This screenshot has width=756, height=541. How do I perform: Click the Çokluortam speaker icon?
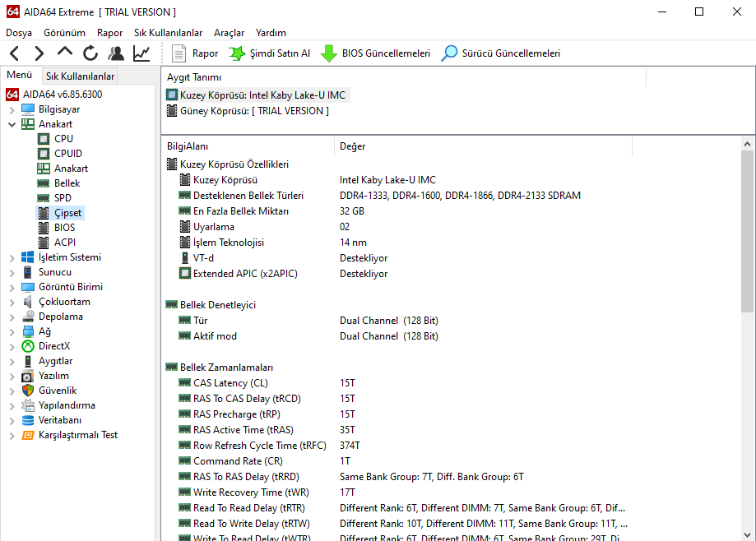pyautogui.click(x=28, y=302)
